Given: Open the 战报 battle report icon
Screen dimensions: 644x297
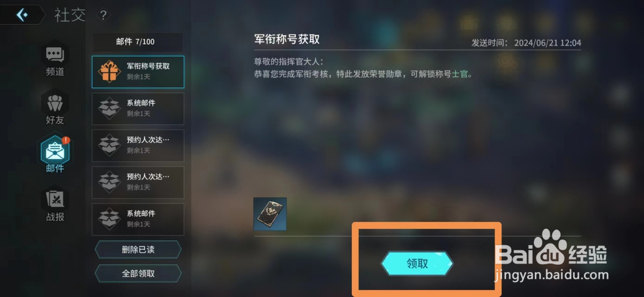Looking at the screenshot, I should (55, 199).
